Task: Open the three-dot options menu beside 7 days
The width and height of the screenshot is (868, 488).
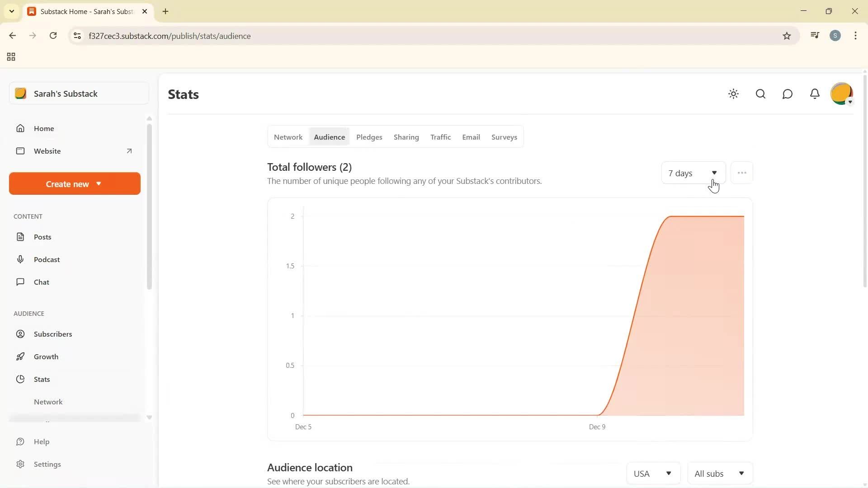Action: 742,173
